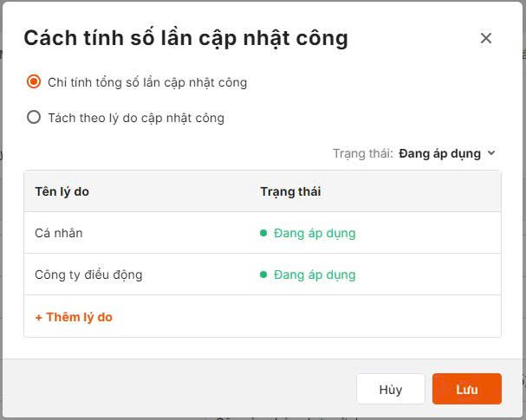
Task: Click the dialog title Cách tính số lần cập nhật công
Action: coord(185,37)
